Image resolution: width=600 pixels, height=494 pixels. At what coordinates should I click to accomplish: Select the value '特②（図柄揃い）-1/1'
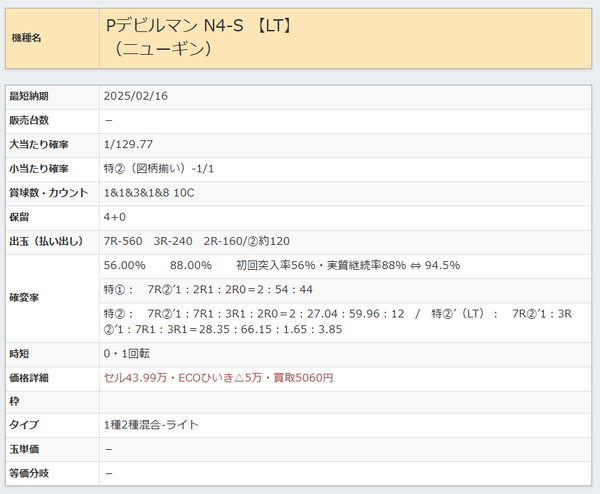pyautogui.click(x=159, y=169)
